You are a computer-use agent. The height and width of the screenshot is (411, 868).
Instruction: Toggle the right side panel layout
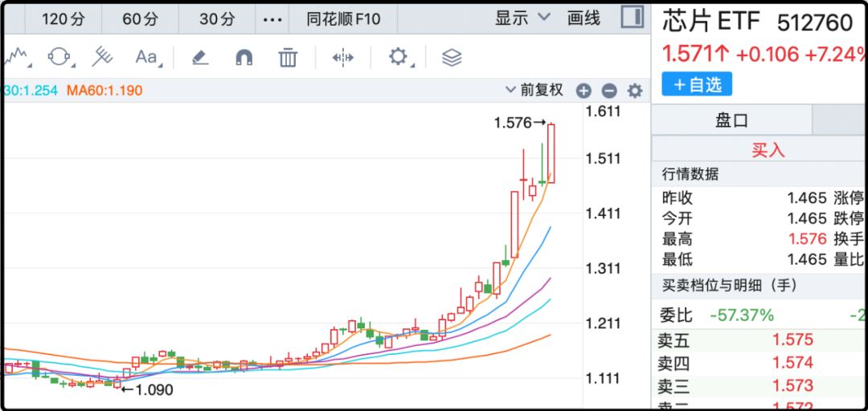pos(633,18)
